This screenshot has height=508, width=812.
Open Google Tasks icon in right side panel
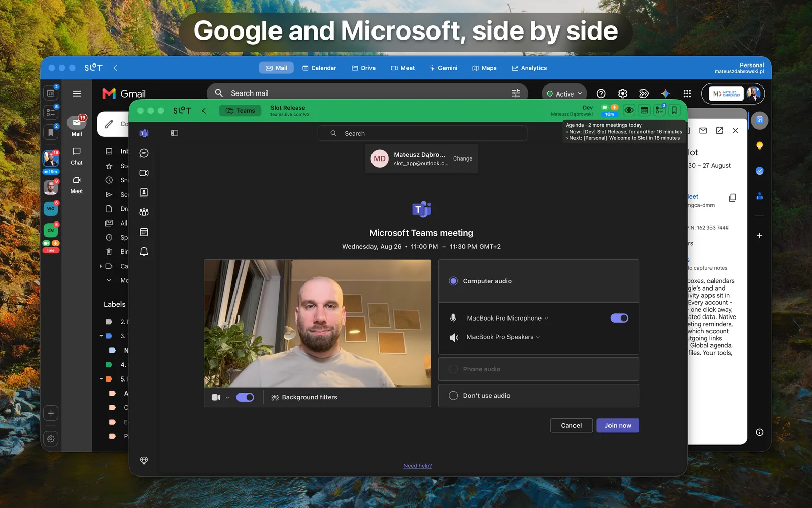(759, 171)
